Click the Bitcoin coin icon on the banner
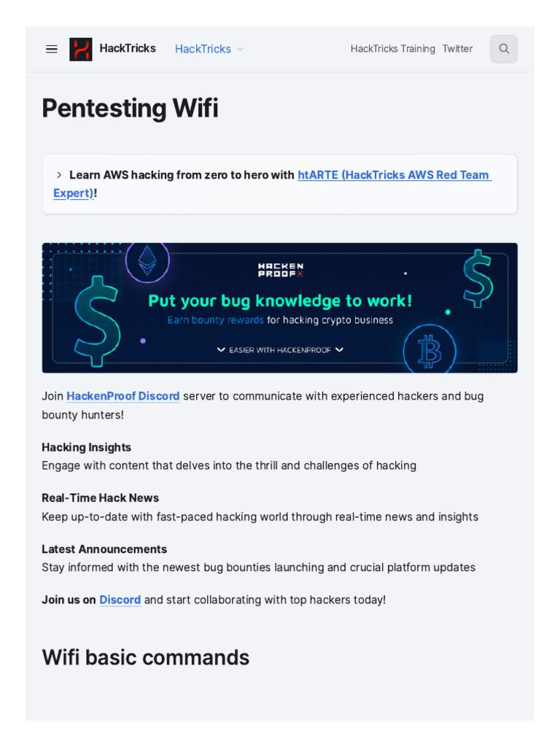Viewport: 560px width, 747px height. point(429,351)
